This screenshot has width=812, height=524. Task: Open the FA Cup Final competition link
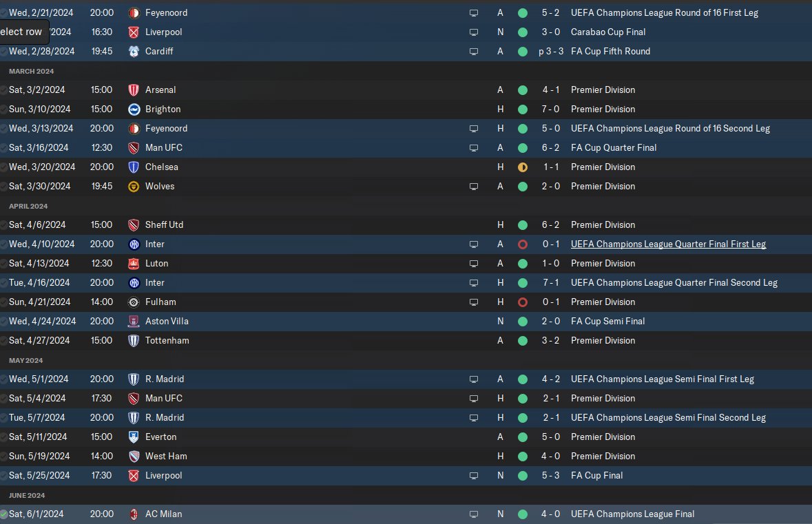click(x=596, y=475)
